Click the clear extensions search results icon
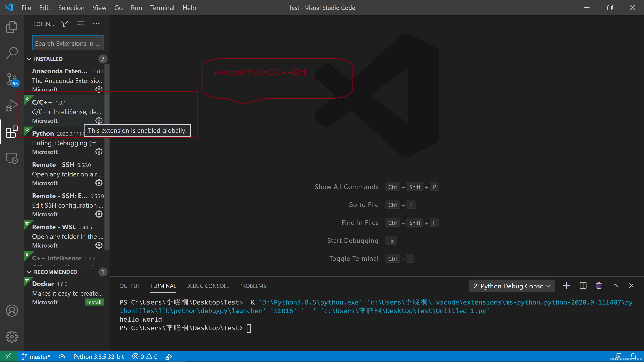Screen dimensions: 644x362 (80, 24)
